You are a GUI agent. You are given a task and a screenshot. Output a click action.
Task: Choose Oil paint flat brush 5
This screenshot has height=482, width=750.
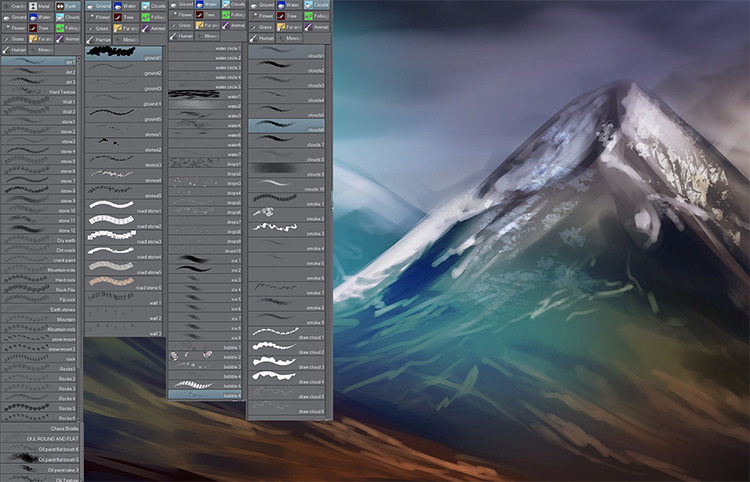[x=40, y=459]
